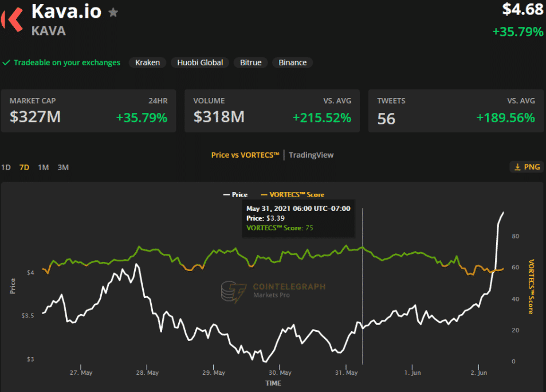Open the Binance exchange link
Screen dimensions: 546x392
tap(292, 62)
